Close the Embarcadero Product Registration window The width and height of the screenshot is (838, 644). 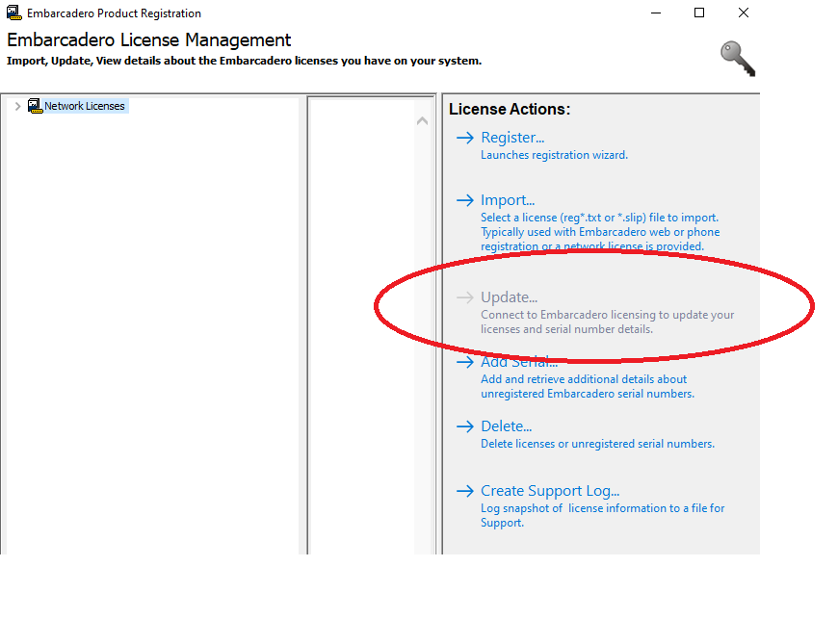pos(744,13)
